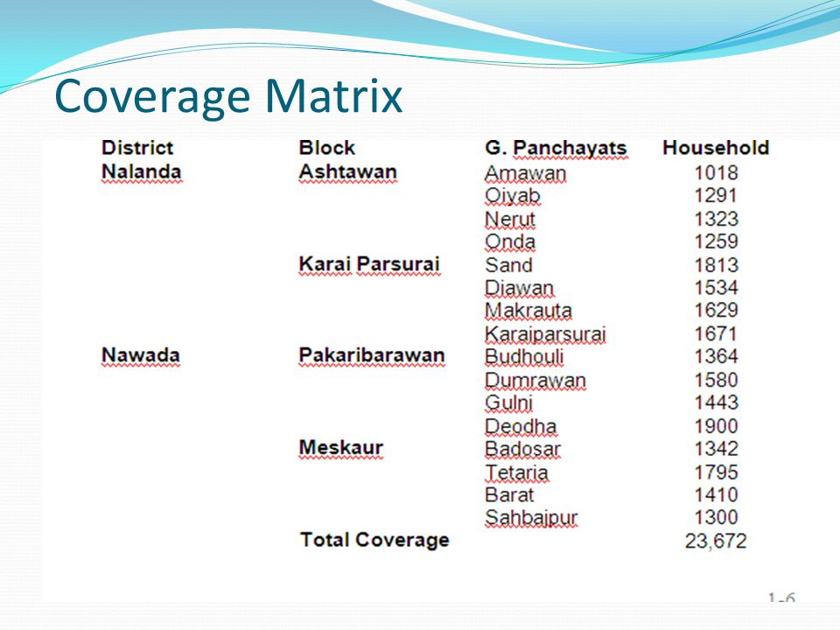Click the Gulni panchayat entry
The width and height of the screenshot is (840, 630).
[x=508, y=402]
